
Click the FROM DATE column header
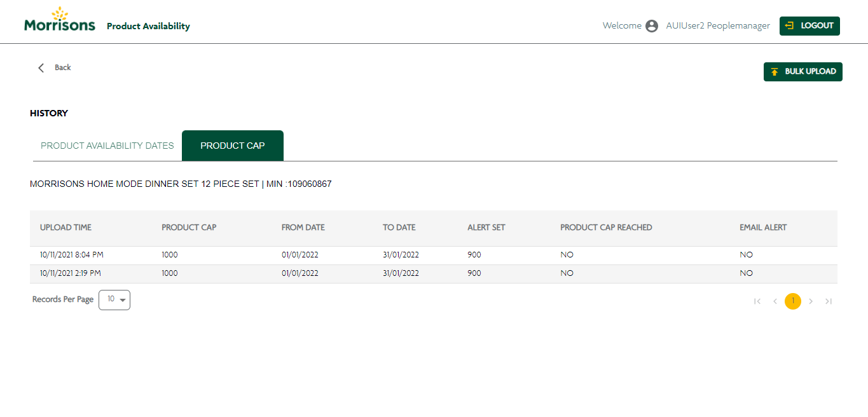[303, 228]
